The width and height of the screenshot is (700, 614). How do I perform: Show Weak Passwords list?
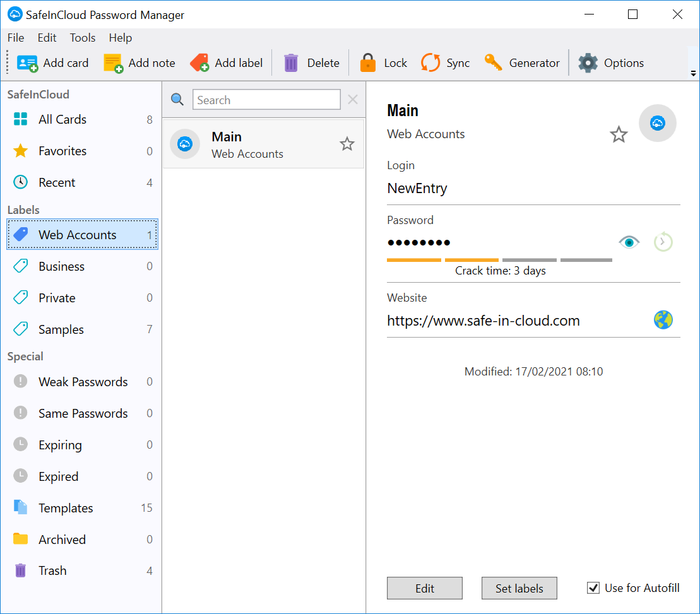[82, 382]
